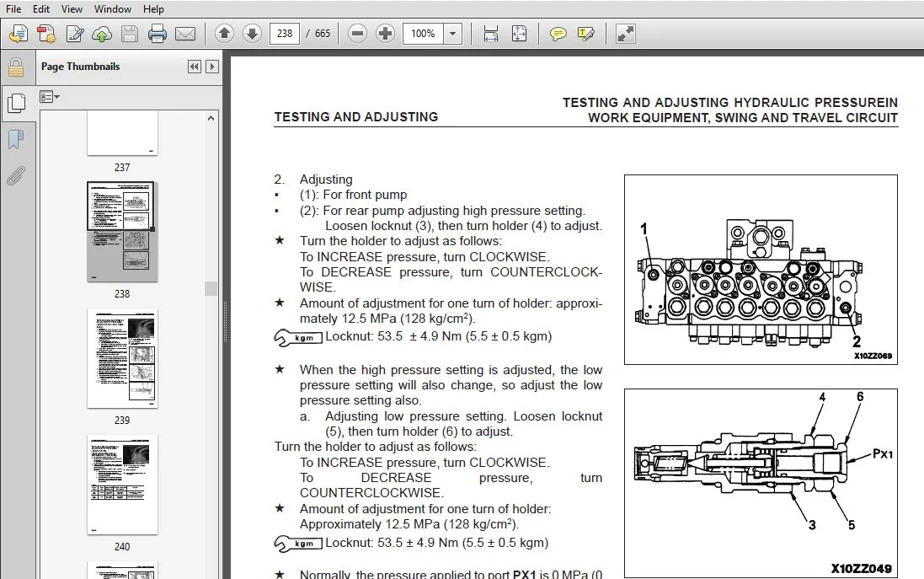
Task: Click the security padlock icon in sidebar
Action: point(16,67)
